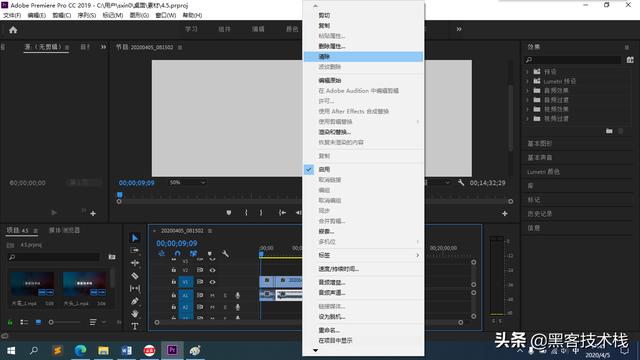Open the 文件(F) menu
The height and width of the screenshot is (360, 640).
coord(12,15)
